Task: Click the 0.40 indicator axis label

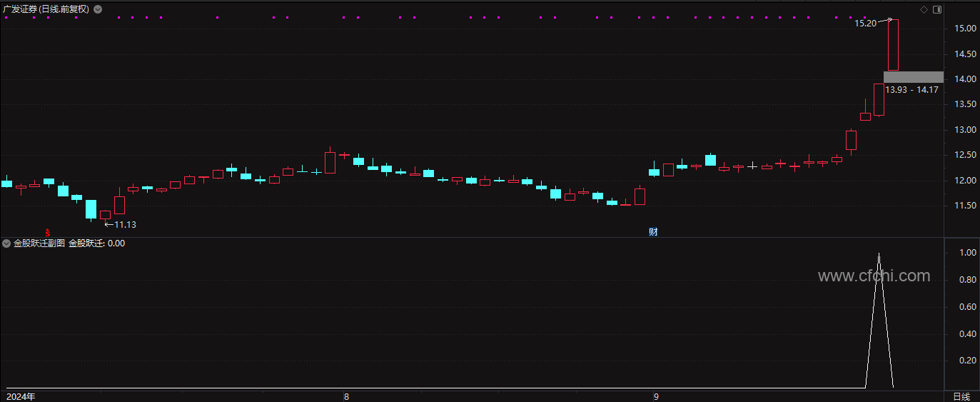Action: (x=968, y=334)
